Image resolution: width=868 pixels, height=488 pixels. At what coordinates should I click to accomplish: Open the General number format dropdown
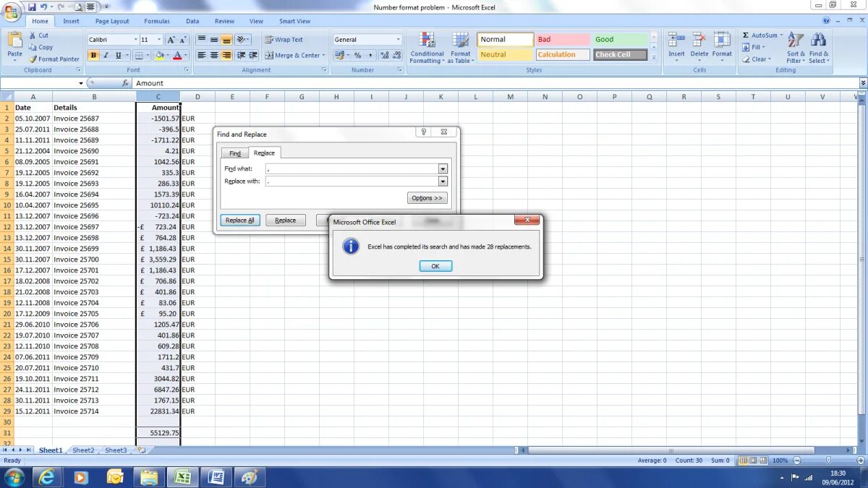[x=398, y=40]
